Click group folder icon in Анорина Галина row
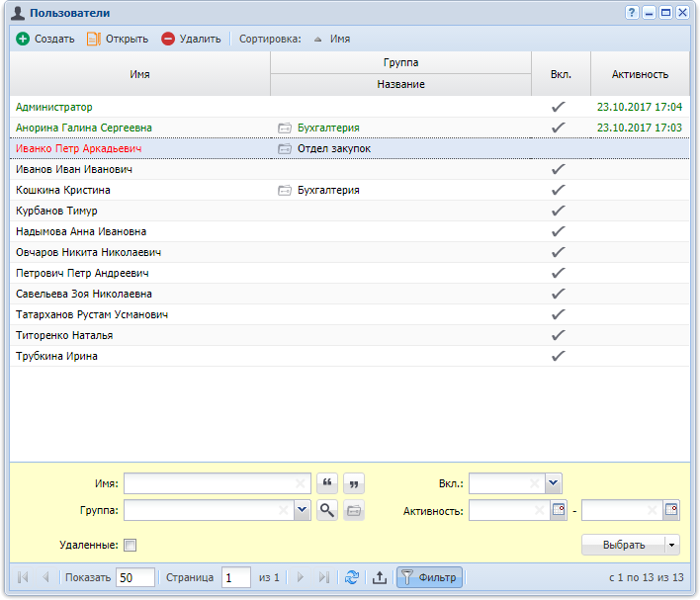The image size is (700, 600). pyautogui.click(x=285, y=129)
